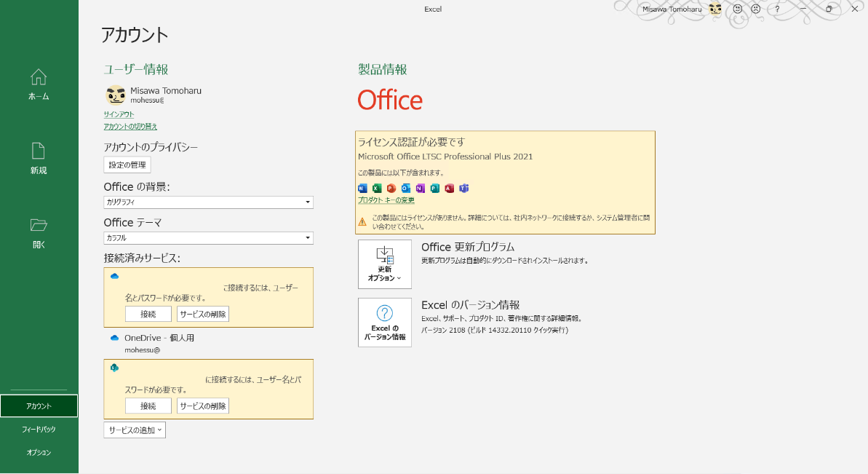Screen dimensions: 868x474
Task: Open フィードバック in the sidebar
Action: click(39, 429)
